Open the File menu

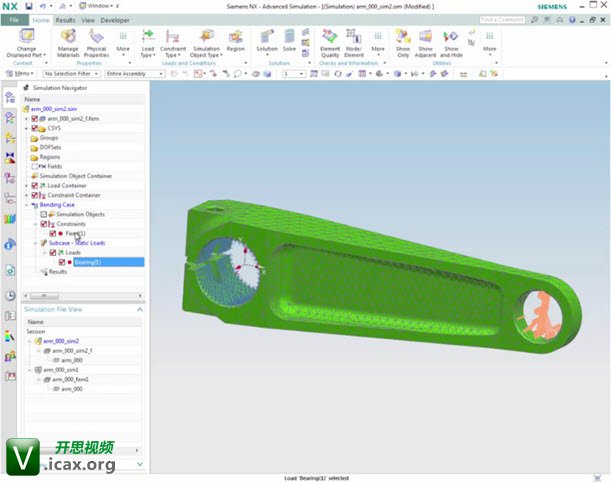click(x=14, y=20)
